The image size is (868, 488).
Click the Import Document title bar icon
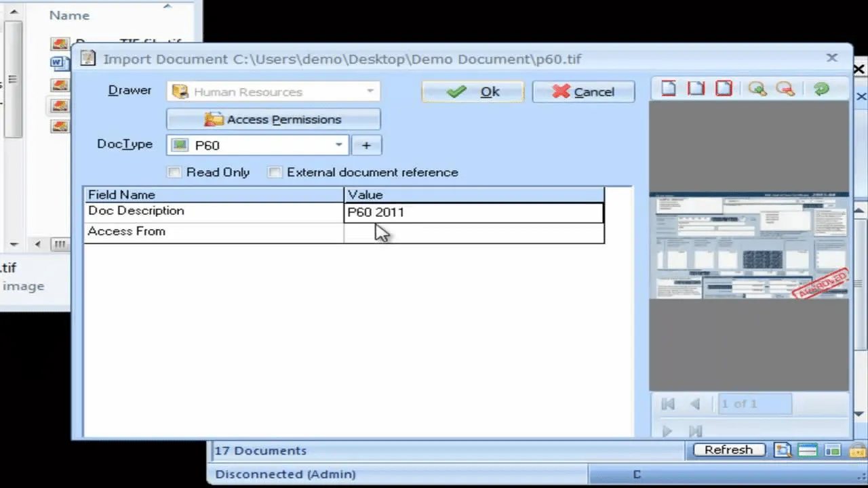tap(87, 58)
